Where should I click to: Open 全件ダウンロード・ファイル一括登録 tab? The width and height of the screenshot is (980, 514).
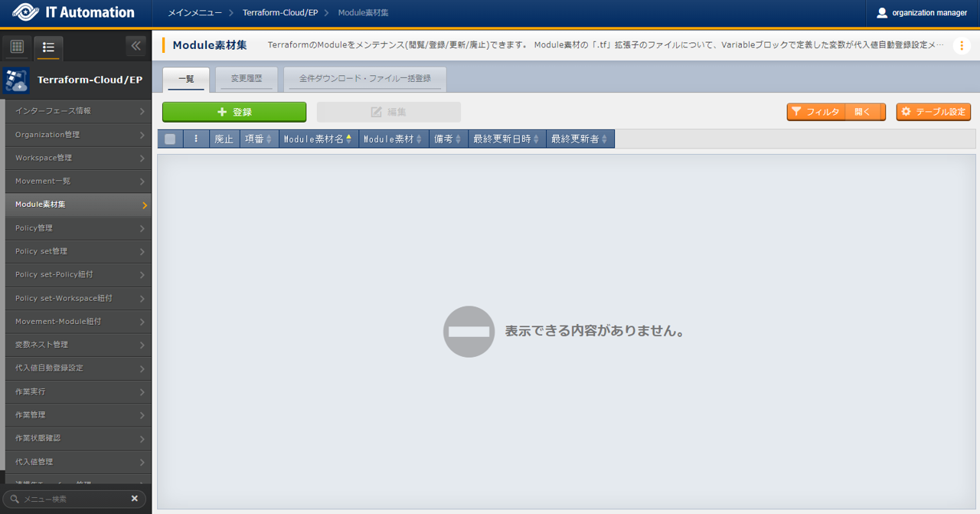click(364, 79)
